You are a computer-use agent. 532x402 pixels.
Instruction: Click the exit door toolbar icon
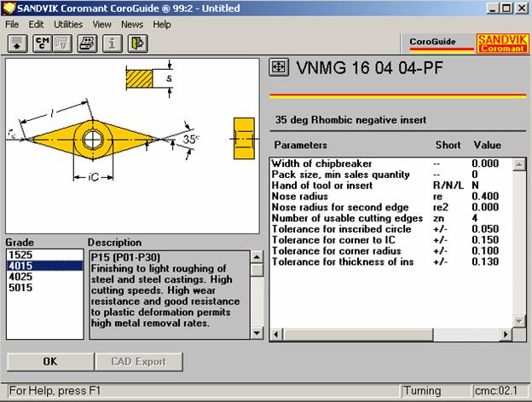(137, 43)
